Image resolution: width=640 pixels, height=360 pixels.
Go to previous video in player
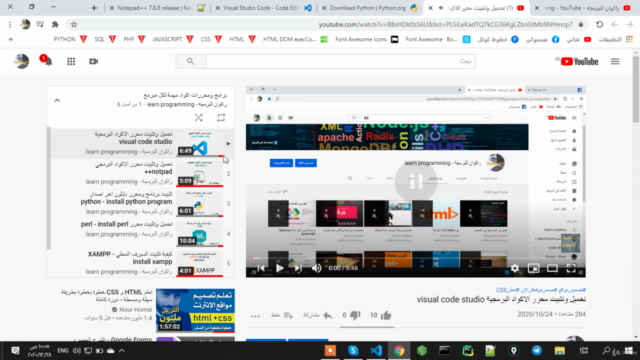click(x=260, y=268)
